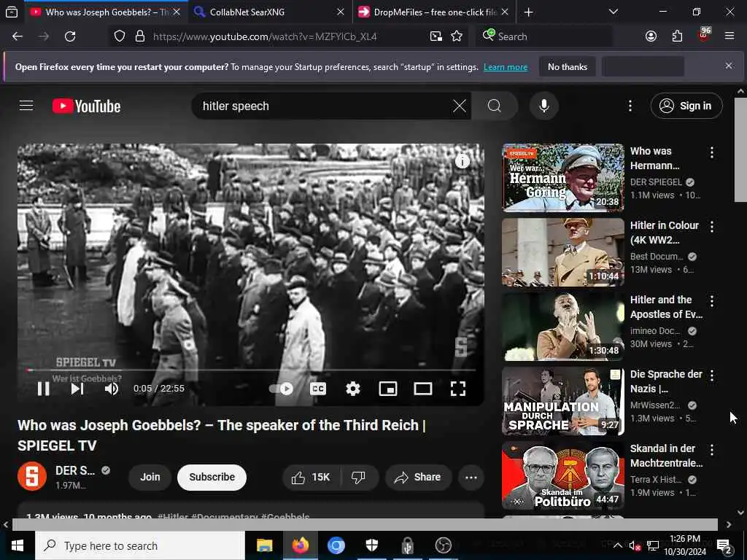Like the video with 15K likes

pyautogui.click(x=311, y=477)
